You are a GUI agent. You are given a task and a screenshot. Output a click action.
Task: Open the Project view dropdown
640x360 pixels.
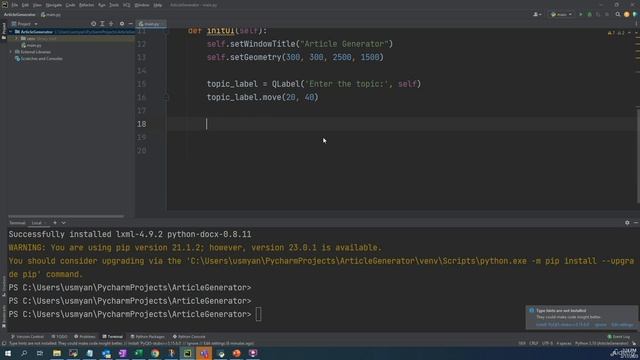[x=24, y=24]
